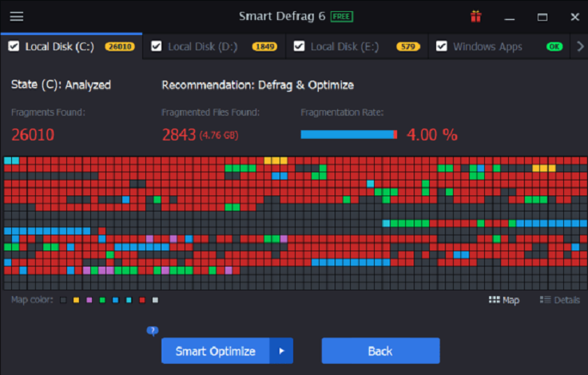Image resolution: width=588 pixels, height=375 pixels.
Task: Minimize the Smart Defrag window
Action: (509, 18)
